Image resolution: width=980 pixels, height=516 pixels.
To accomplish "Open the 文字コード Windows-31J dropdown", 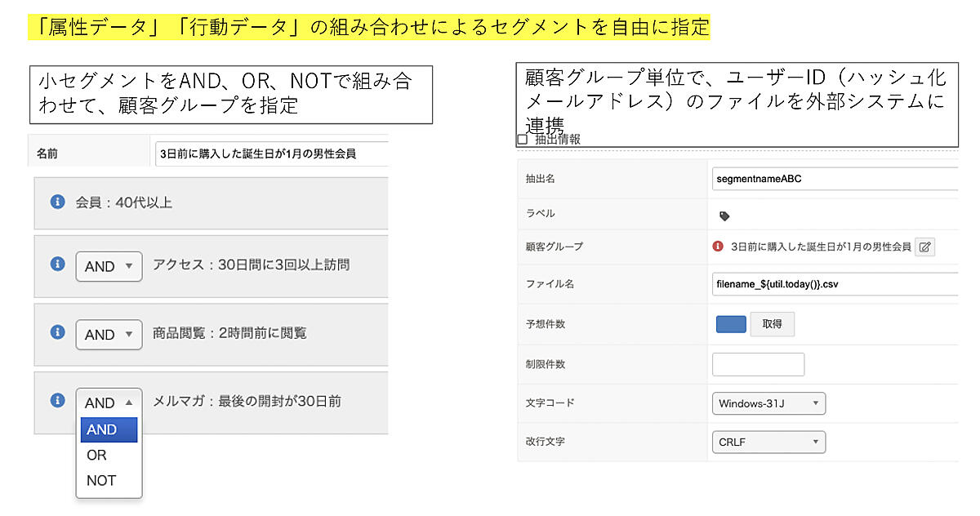I will pyautogui.click(x=768, y=403).
